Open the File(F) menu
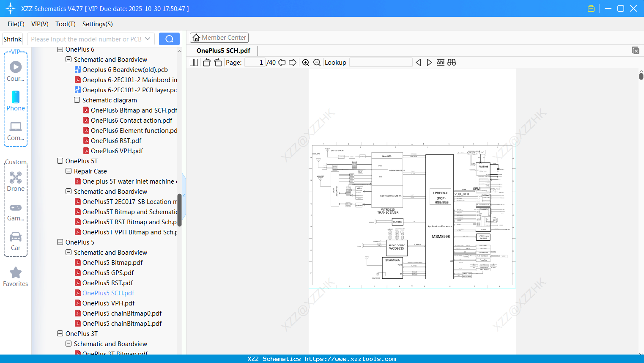The width and height of the screenshot is (644, 363). pyautogui.click(x=16, y=24)
